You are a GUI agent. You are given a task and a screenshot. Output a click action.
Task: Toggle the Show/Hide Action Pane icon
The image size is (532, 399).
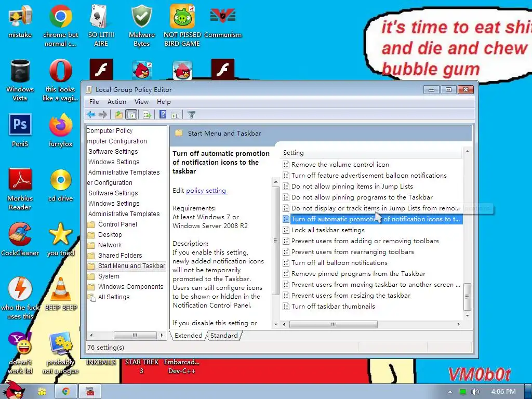click(x=175, y=115)
